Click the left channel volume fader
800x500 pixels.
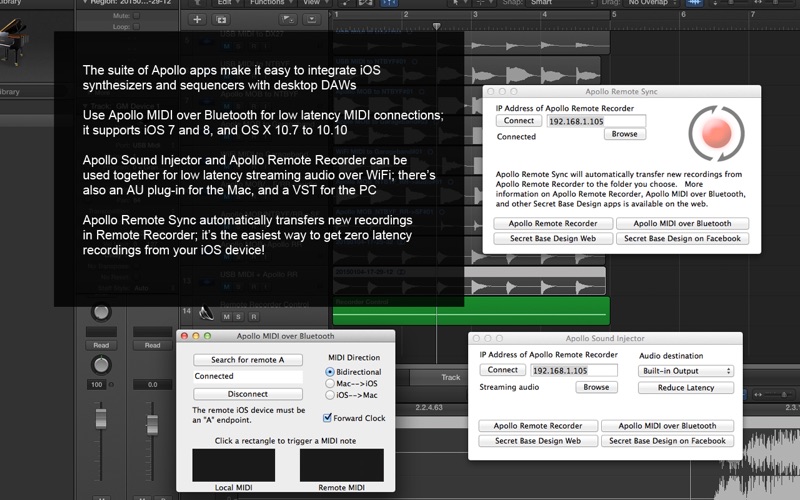click(101, 418)
